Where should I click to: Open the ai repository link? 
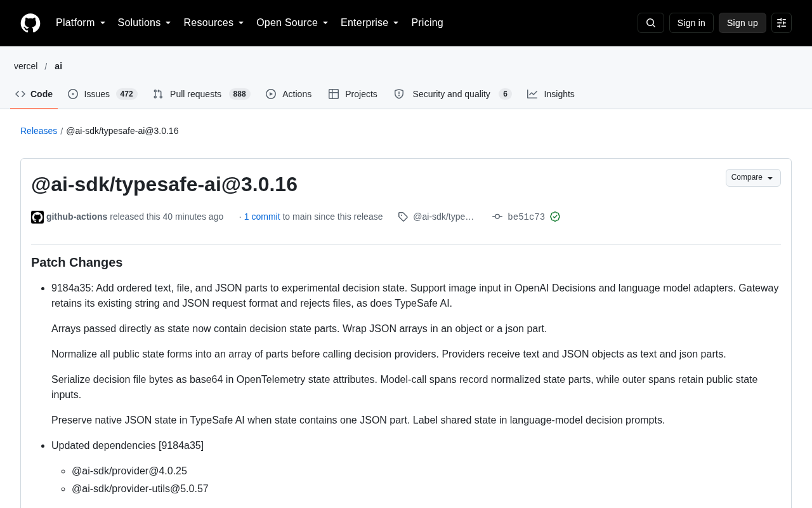point(58,66)
